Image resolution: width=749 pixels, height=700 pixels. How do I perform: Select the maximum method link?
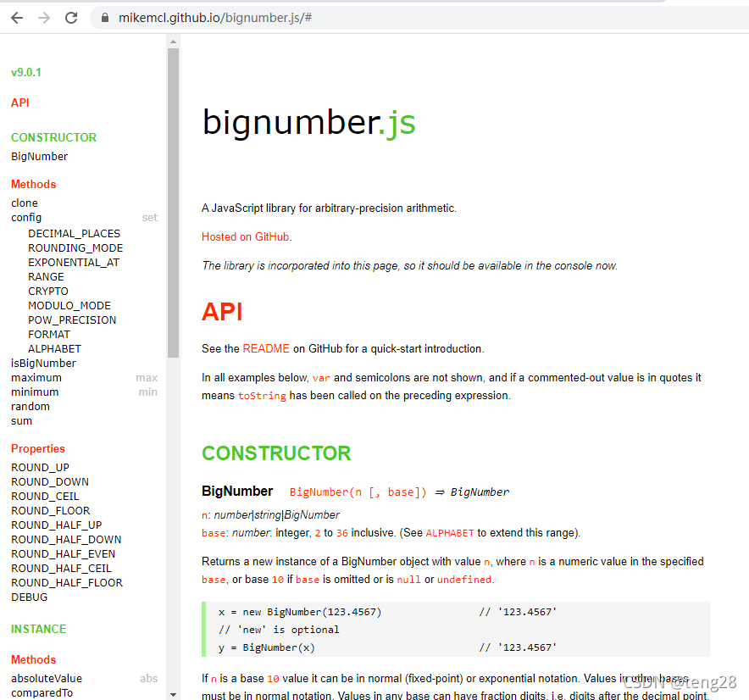[x=36, y=377]
